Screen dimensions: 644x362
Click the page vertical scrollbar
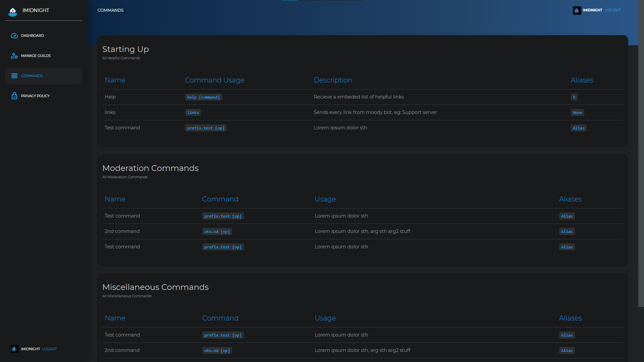tap(641, 154)
